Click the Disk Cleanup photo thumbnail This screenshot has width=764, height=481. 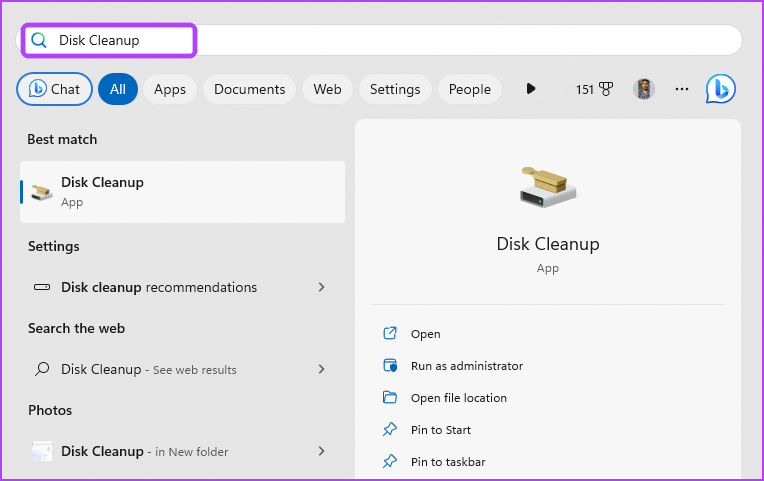(42, 451)
